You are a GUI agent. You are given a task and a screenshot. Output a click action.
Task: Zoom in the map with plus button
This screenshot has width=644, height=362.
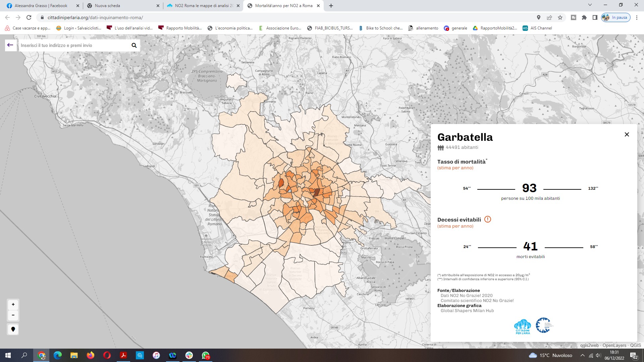(x=13, y=304)
